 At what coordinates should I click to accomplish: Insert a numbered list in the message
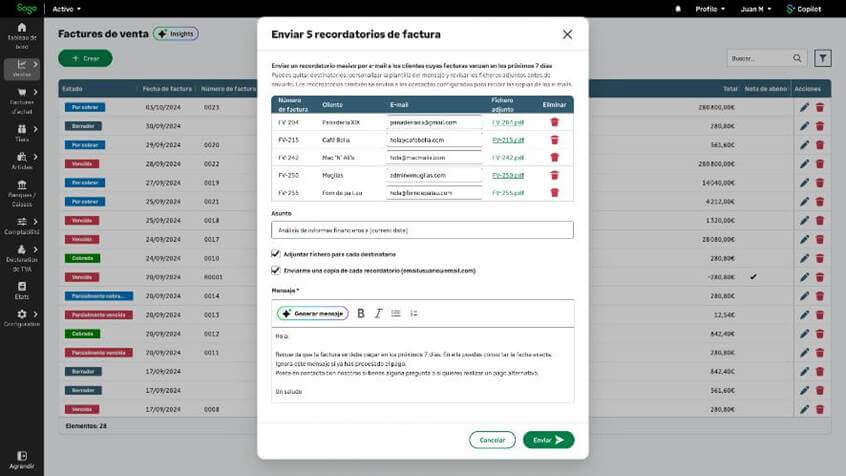[x=414, y=313]
